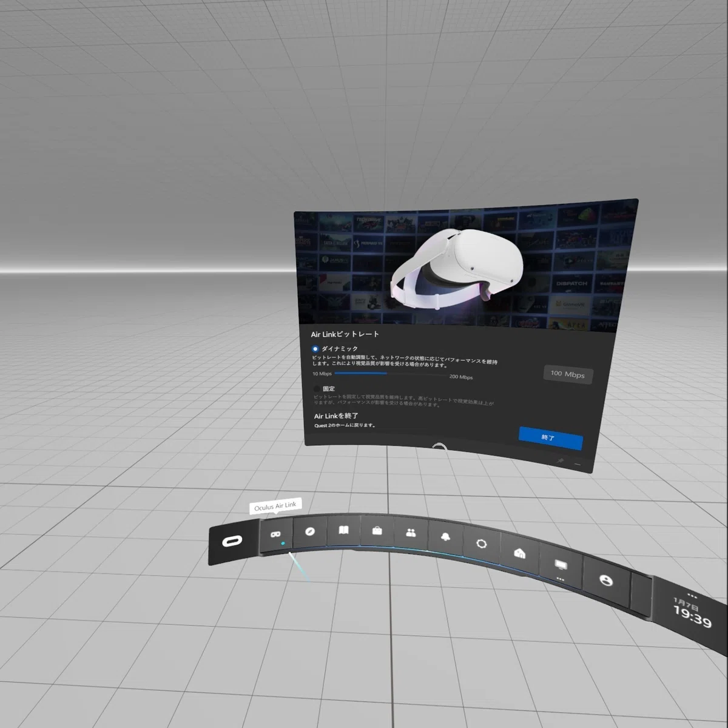Open the Oculus Air Link headset icon

[x=275, y=534]
